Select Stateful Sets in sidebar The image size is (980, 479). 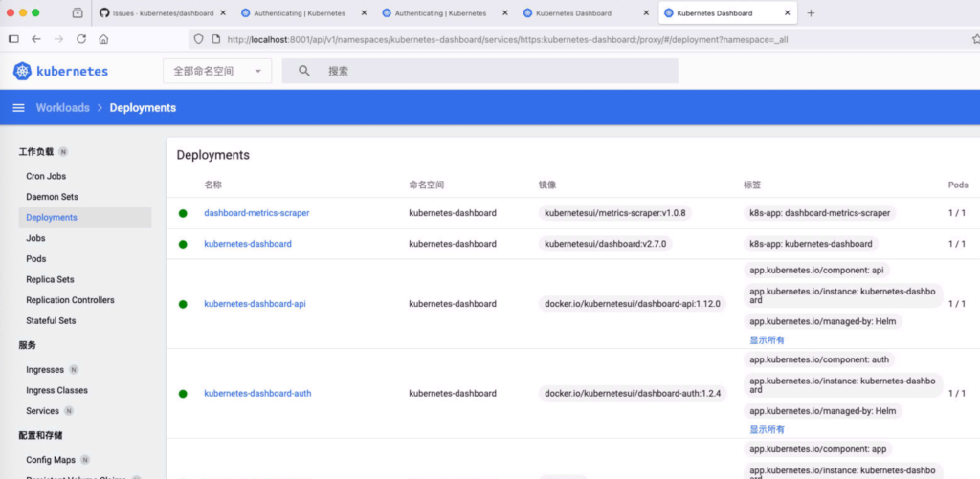pos(52,320)
